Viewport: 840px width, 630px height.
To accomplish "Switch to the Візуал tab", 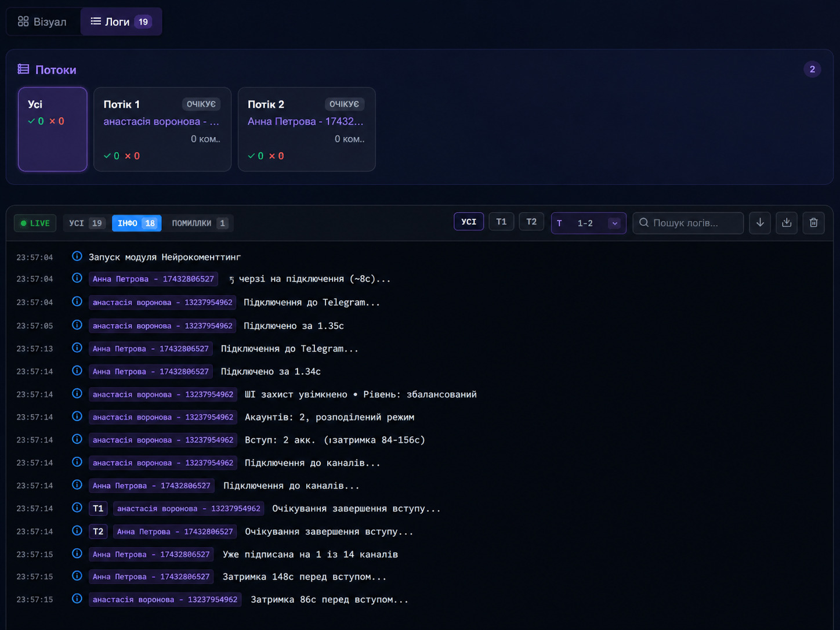I will (x=42, y=21).
